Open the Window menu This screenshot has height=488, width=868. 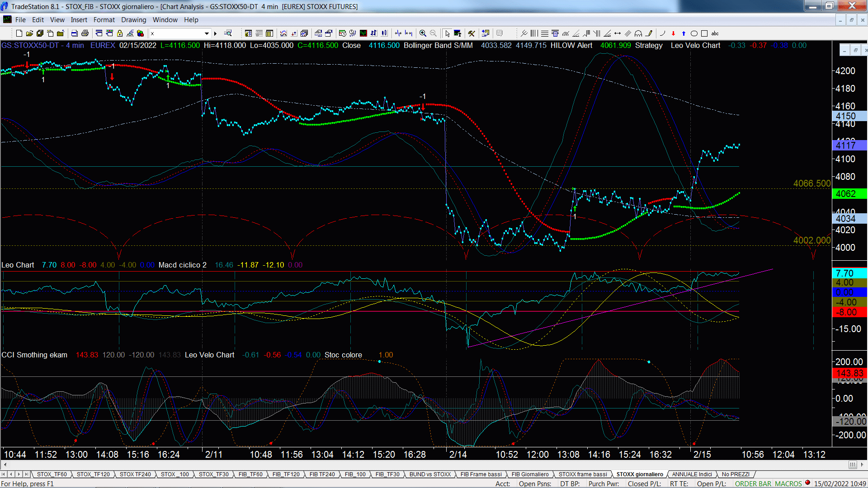coord(165,20)
